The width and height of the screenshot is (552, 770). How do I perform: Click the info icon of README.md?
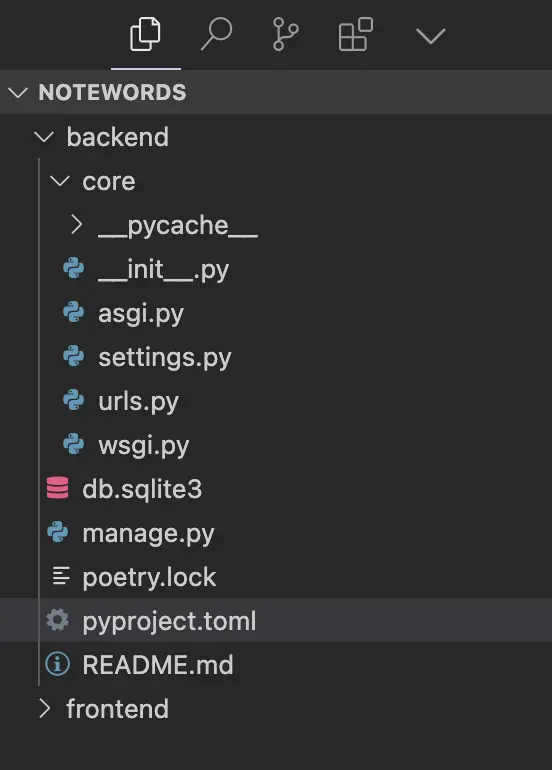point(57,664)
